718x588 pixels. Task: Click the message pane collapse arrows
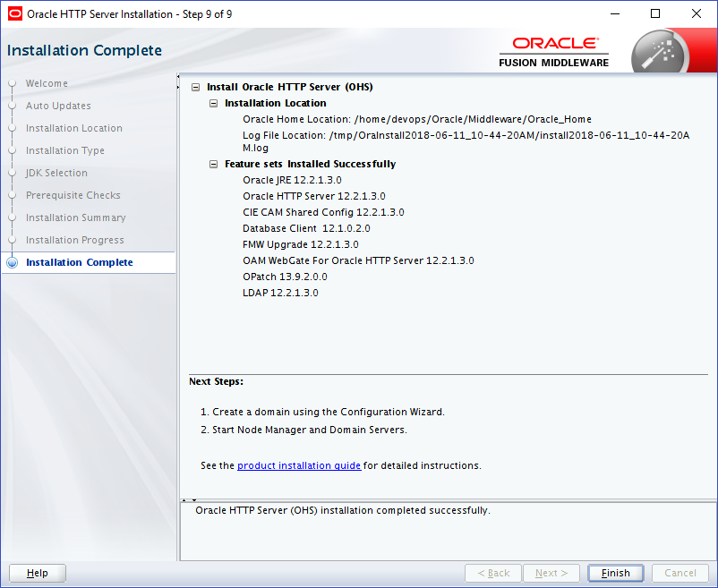tap(189, 500)
